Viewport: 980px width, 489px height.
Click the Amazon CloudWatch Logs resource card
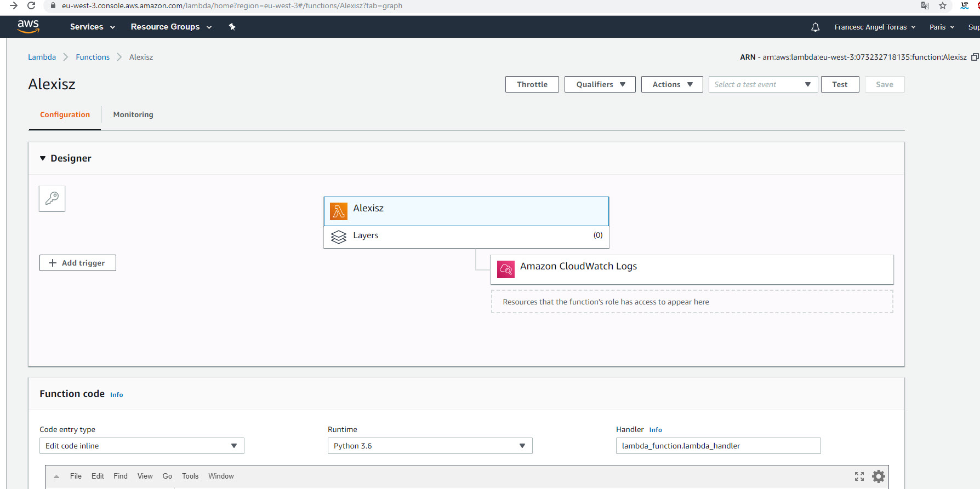click(692, 269)
